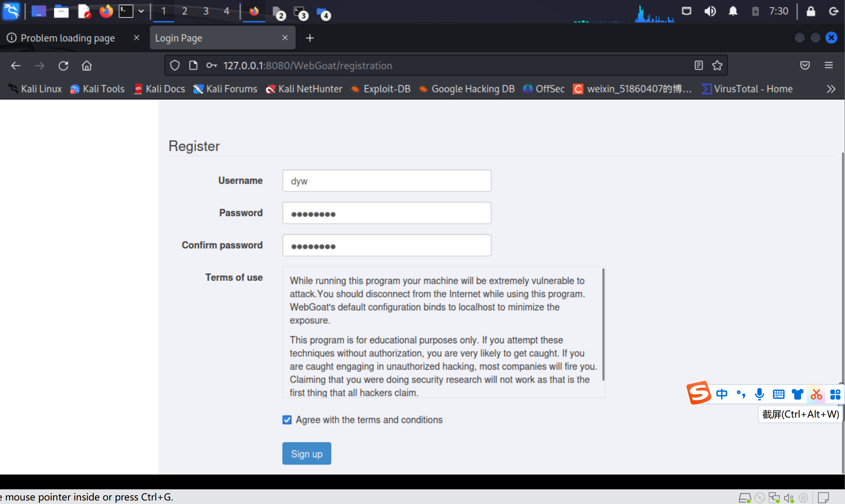Open a new browser tab
Viewport: 845px width, 504px height.
point(310,38)
